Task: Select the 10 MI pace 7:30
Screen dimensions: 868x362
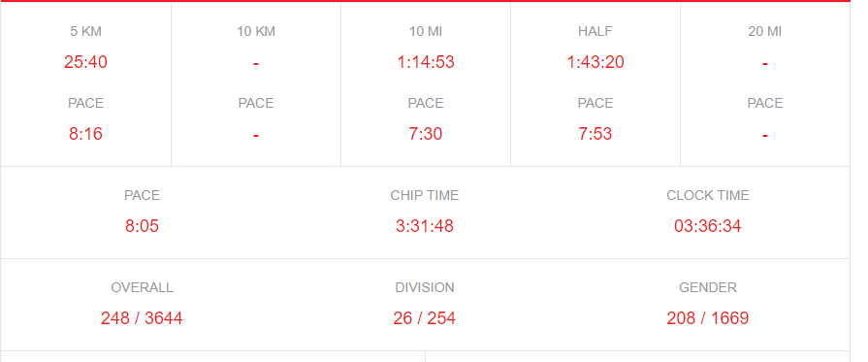Action: click(x=426, y=134)
